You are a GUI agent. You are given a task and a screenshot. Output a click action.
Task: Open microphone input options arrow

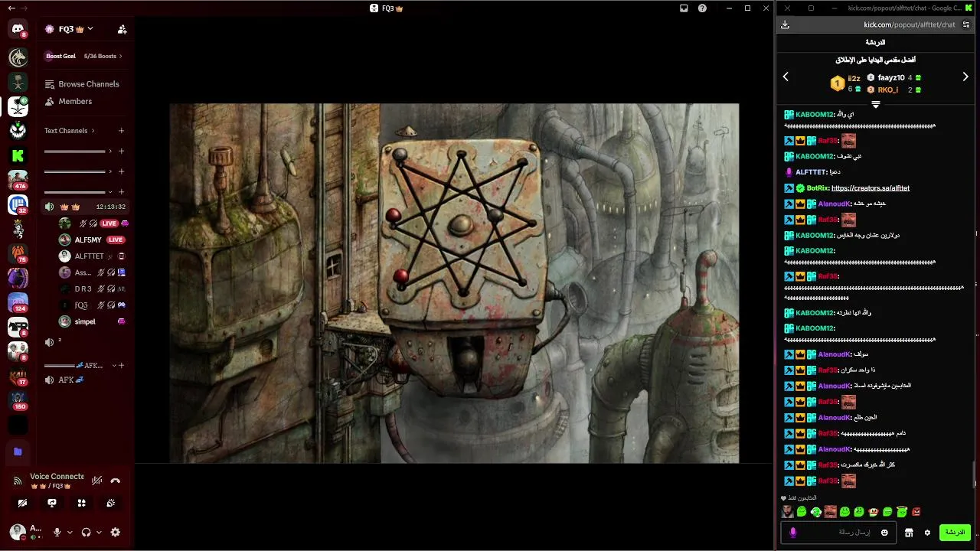point(70,532)
